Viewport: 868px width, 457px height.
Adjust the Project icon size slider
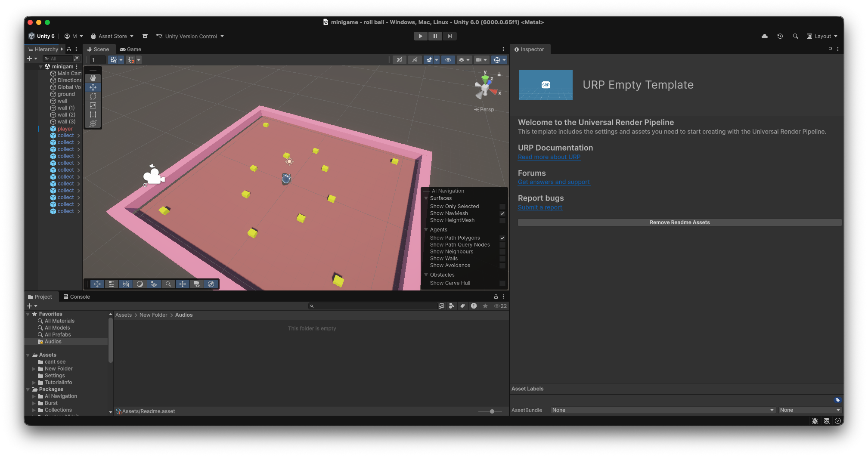point(492,411)
